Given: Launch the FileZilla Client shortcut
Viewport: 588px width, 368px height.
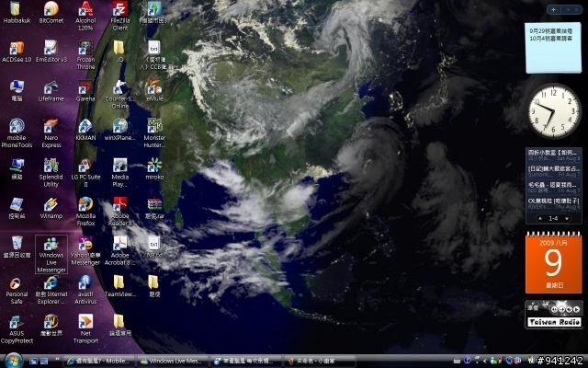Looking at the screenshot, I should (120, 16).
